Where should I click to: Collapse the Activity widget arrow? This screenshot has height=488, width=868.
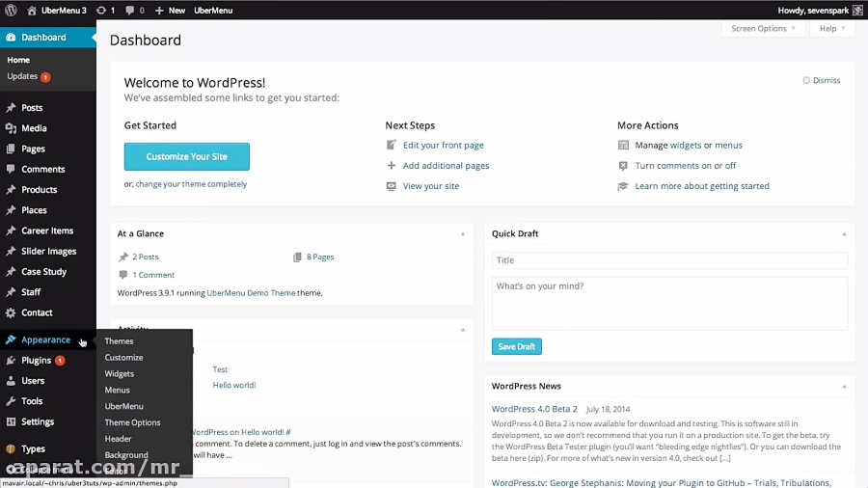463,330
